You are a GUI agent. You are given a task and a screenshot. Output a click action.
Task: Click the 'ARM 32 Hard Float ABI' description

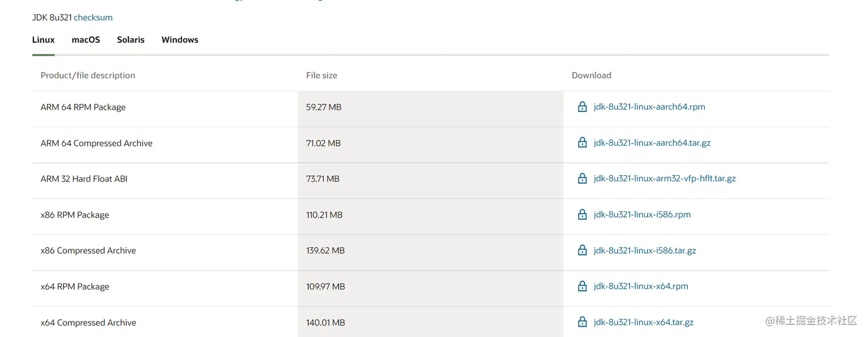pos(84,179)
